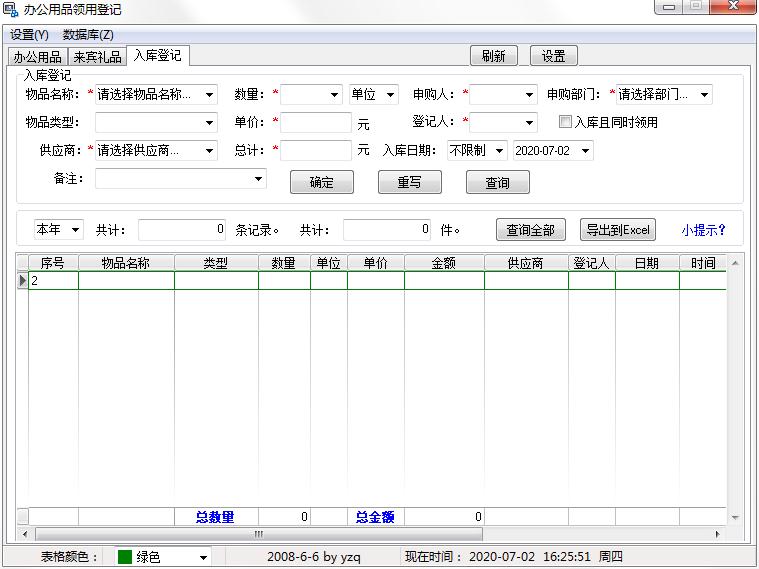This screenshot has height=569, width=759.
Task: Expand the 供应商 supplier dropdown
Action: (209, 151)
